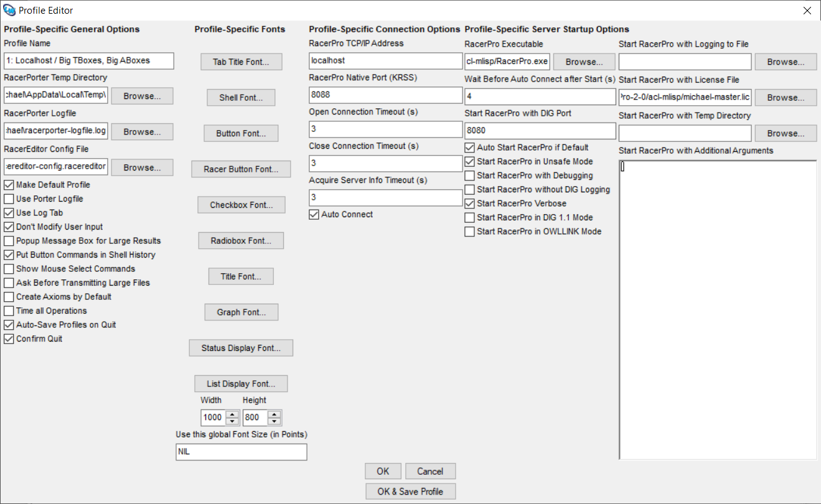
Task: Toggle Auto Start RacerPro if Default
Action: (x=469, y=147)
